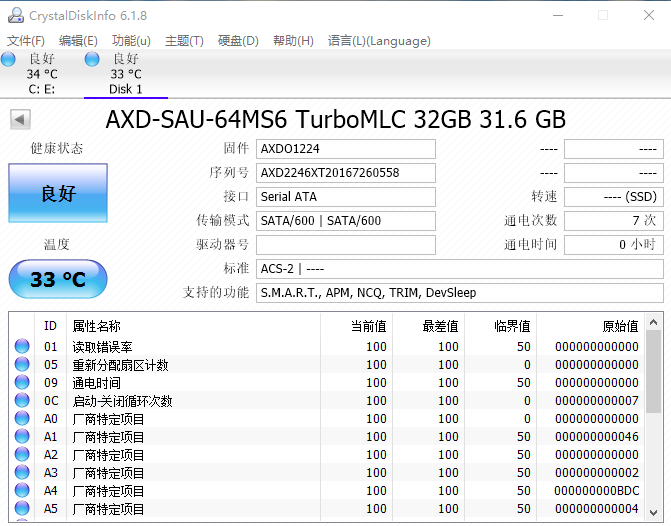Click status orb of attribute 09 row
671x526 pixels.
22,382
